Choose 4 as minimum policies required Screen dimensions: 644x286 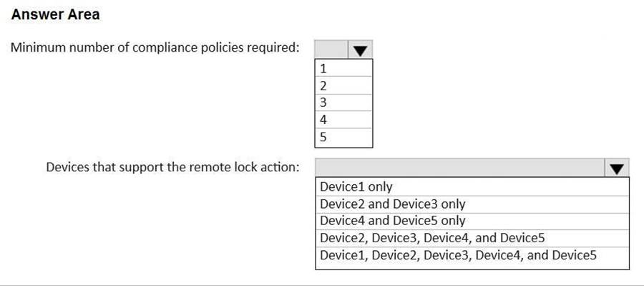(x=343, y=120)
